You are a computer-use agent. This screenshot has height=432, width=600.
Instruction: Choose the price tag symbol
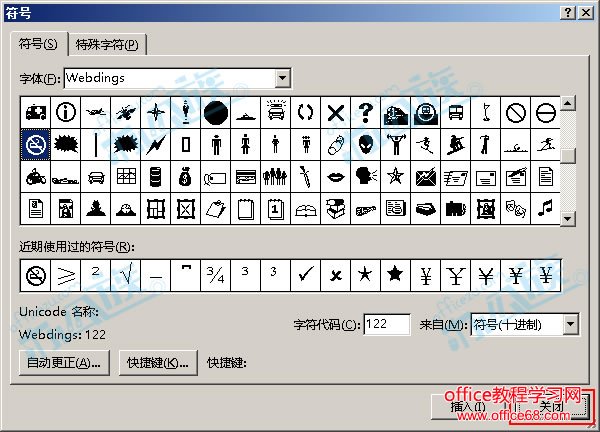tap(216, 177)
